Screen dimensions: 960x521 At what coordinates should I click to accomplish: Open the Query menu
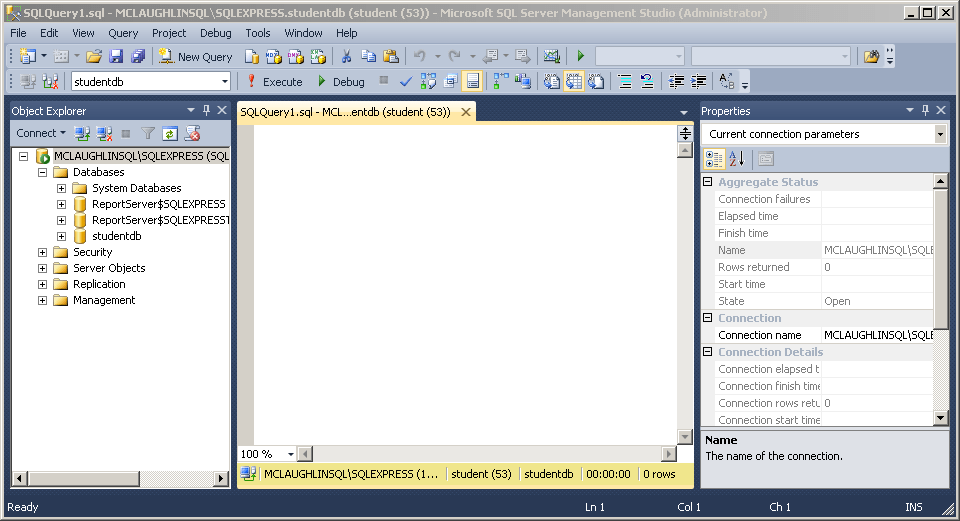pos(123,33)
